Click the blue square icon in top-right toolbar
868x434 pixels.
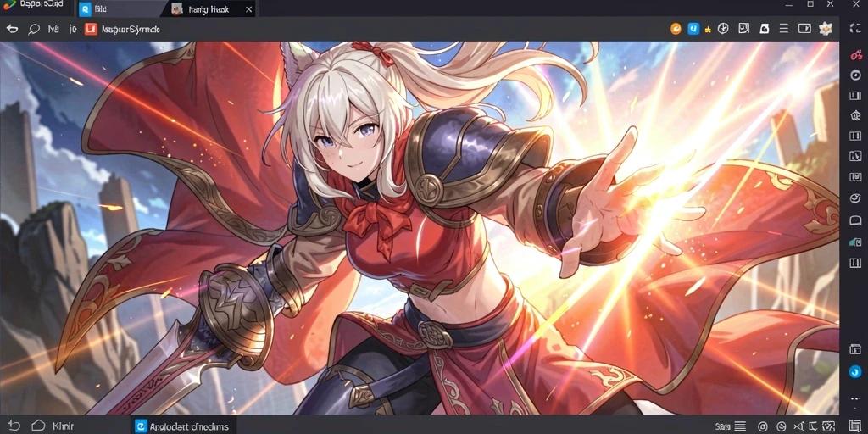coord(693,29)
